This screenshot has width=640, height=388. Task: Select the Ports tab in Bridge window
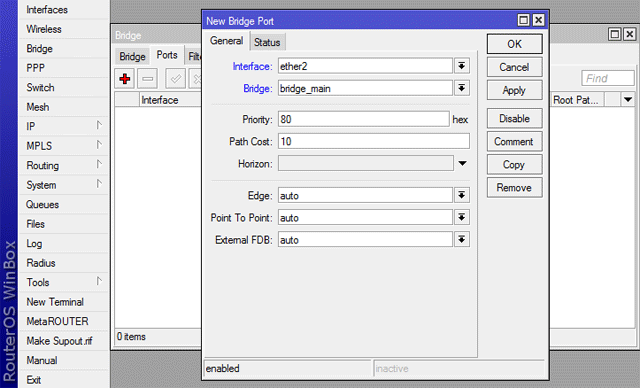click(x=167, y=55)
